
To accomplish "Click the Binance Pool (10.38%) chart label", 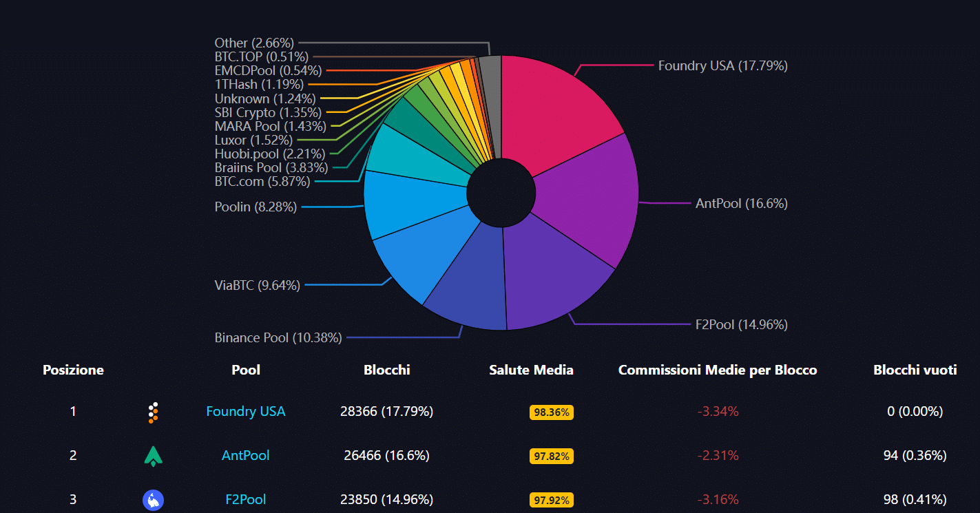I will (x=278, y=338).
